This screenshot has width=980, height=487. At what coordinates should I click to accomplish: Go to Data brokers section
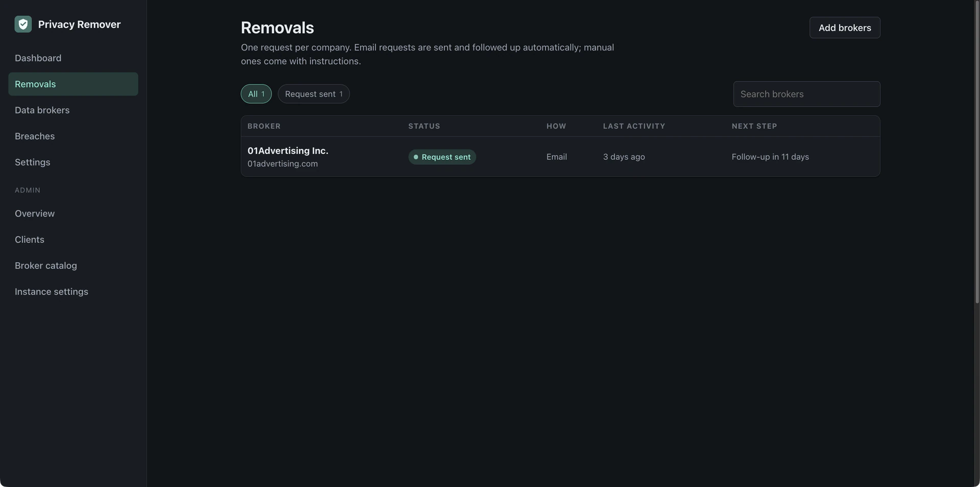click(73, 110)
